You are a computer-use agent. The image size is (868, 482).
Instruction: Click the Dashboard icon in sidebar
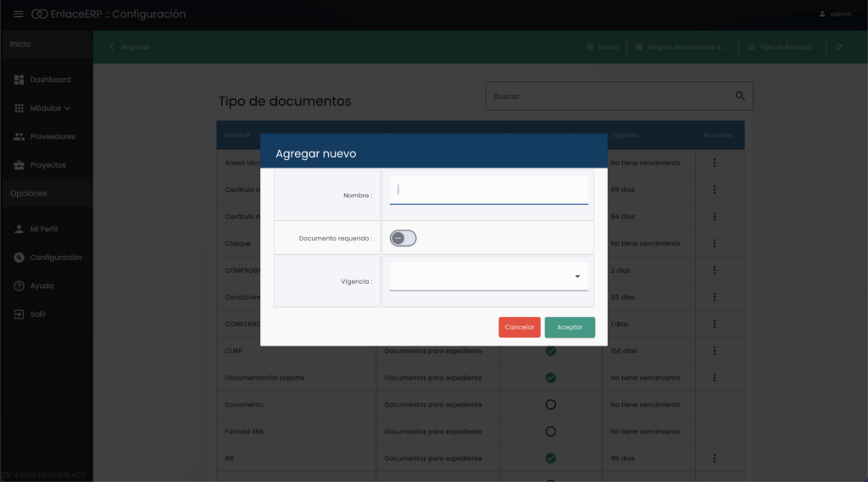(x=19, y=80)
